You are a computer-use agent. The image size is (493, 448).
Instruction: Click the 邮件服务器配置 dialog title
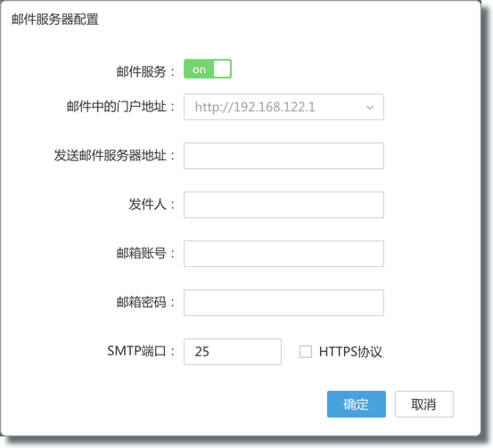pos(55,20)
